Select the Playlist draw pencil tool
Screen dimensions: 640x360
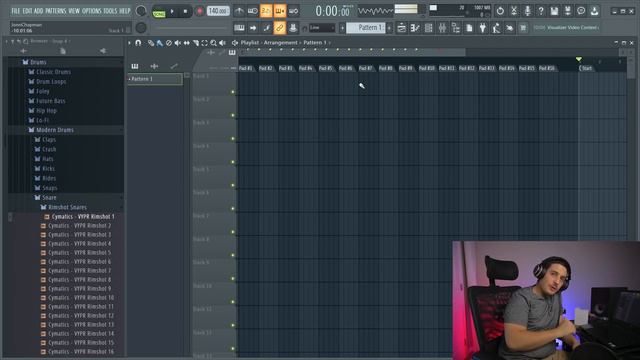pyautogui.click(x=151, y=42)
